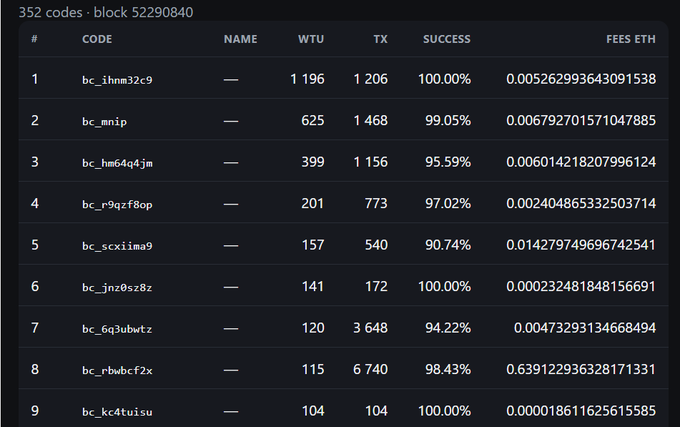Click fee value 0.002404865332503714
The height and width of the screenshot is (427, 680).
tap(581, 203)
